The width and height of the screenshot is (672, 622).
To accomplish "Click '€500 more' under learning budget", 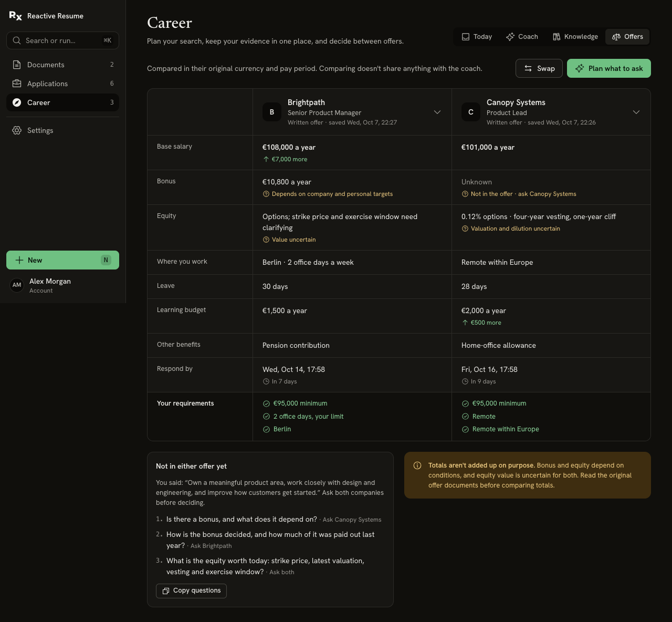I will point(486,323).
